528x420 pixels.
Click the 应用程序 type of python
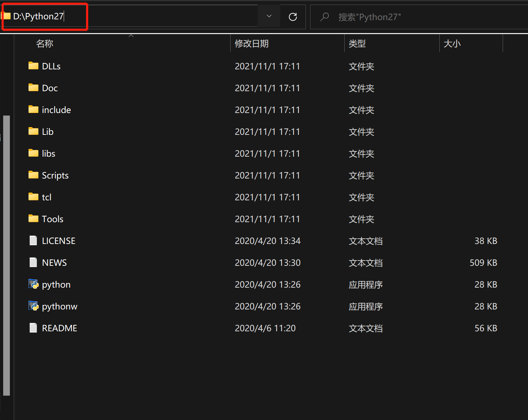[x=366, y=284]
